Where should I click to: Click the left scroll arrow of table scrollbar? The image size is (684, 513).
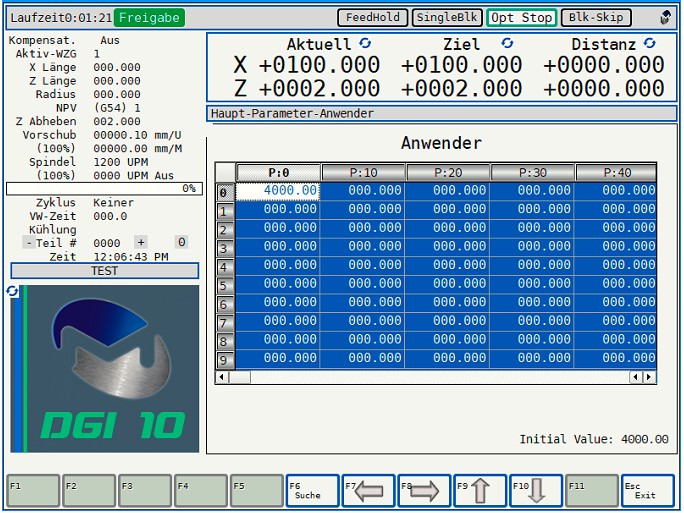pyautogui.click(x=222, y=377)
